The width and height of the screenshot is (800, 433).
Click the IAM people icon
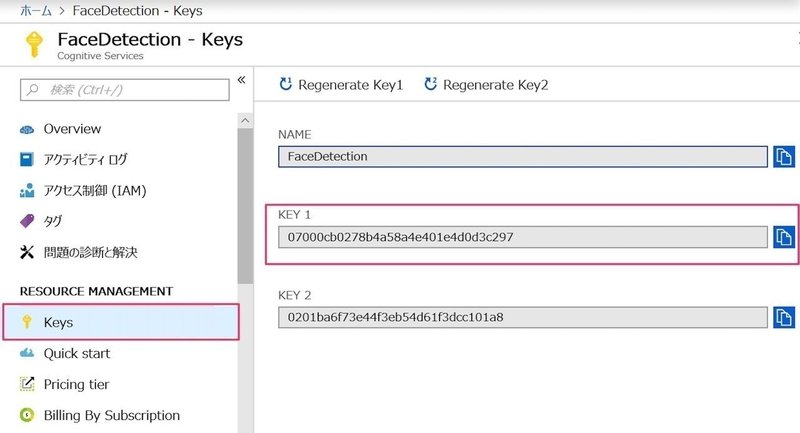[x=27, y=190]
